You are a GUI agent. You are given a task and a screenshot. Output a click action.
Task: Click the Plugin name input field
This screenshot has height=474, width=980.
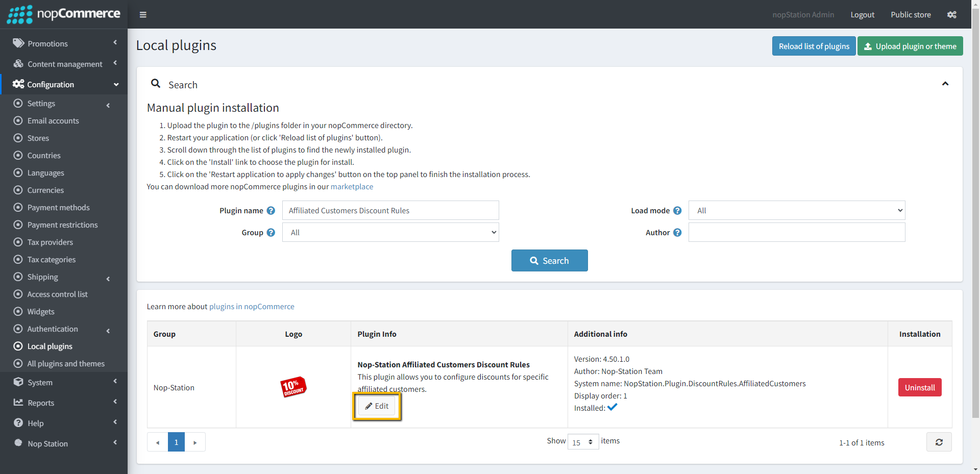pyautogui.click(x=390, y=211)
